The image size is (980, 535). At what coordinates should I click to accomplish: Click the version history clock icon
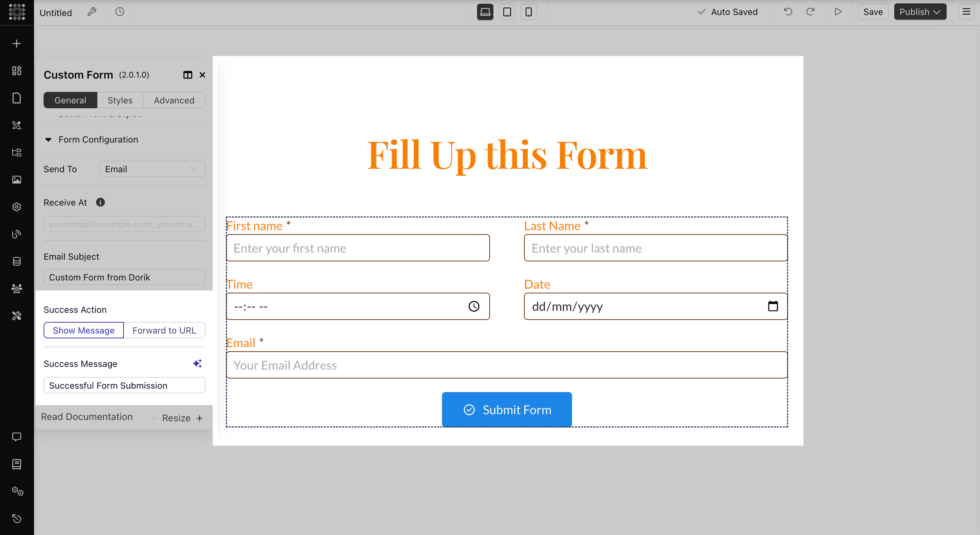click(x=120, y=12)
